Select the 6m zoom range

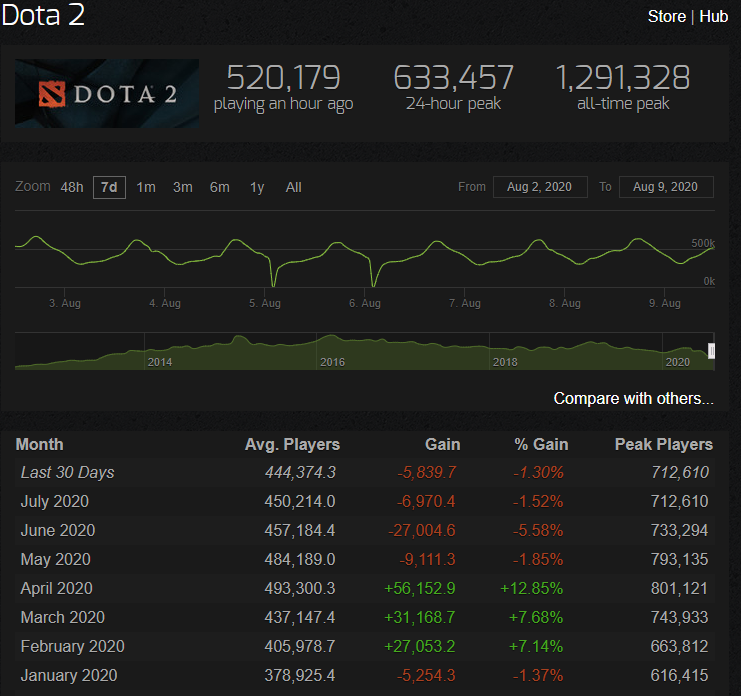click(x=220, y=188)
